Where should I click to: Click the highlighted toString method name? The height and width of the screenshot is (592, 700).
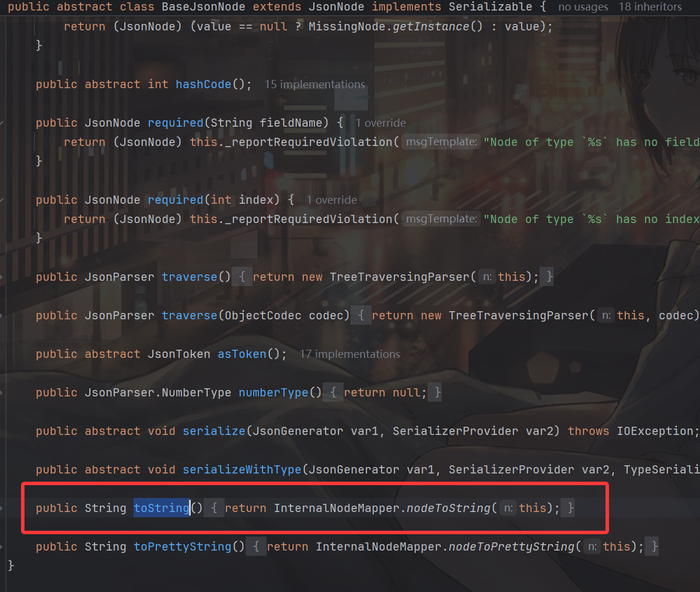[162, 508]
